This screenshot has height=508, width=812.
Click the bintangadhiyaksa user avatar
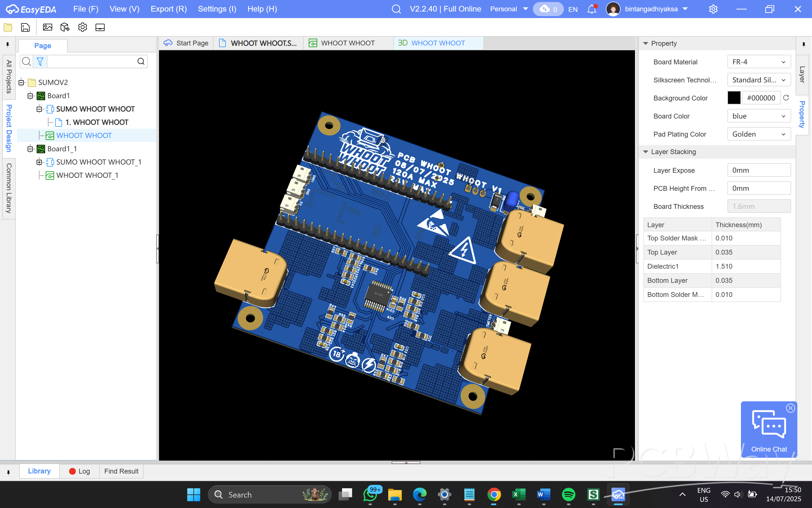pyautogui.click(x=613, y=9)
